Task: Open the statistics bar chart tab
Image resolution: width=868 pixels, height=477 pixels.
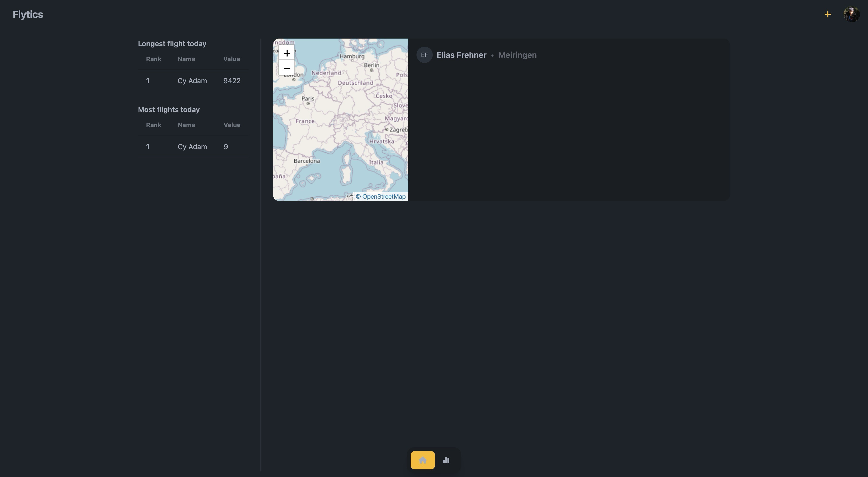Action: 446,460
